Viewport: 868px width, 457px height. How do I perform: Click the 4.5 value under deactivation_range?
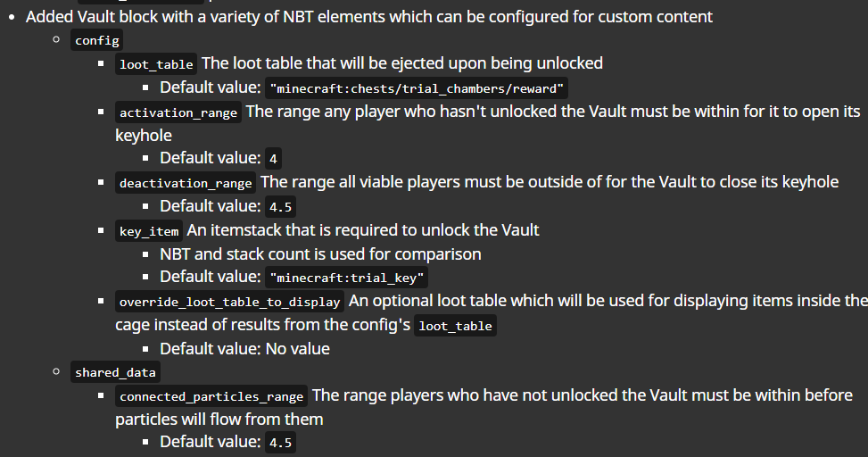280,207
